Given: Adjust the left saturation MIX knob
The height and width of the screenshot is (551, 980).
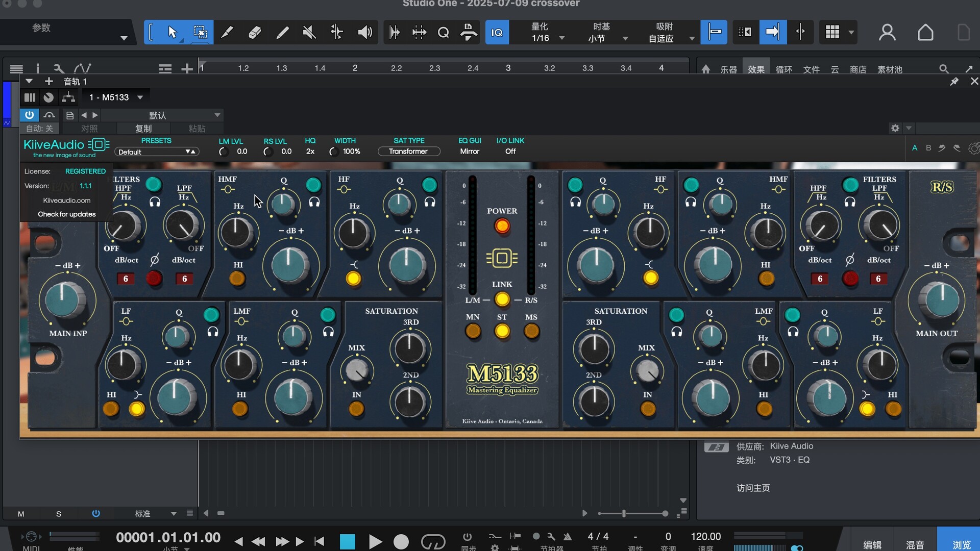Looking at the screenshot, I should coord(357,370).
